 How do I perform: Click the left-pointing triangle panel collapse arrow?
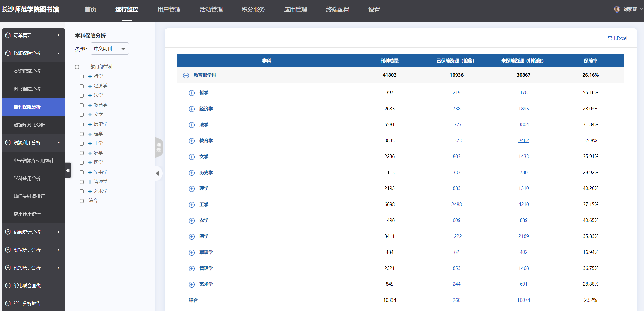pos(157,173)
